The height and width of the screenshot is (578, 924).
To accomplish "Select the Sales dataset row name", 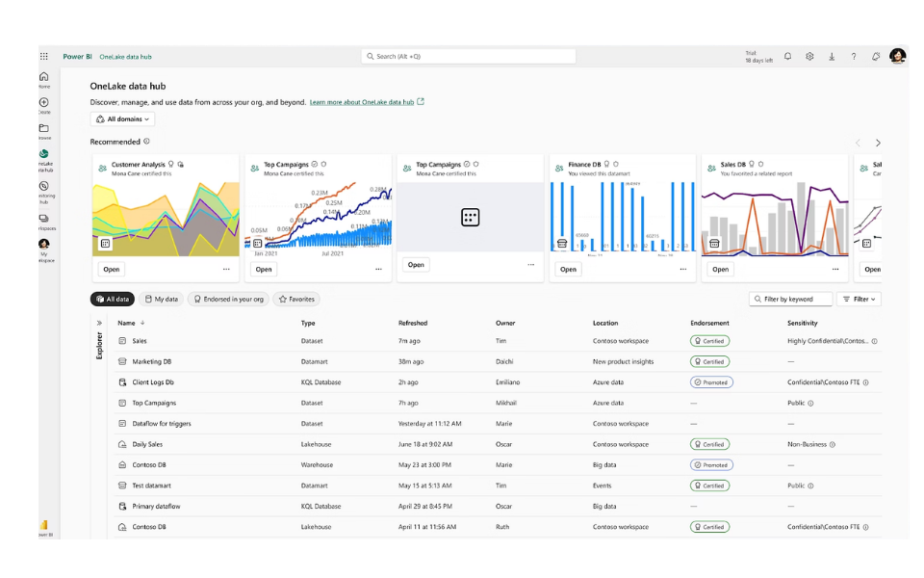I will [139, 341].
